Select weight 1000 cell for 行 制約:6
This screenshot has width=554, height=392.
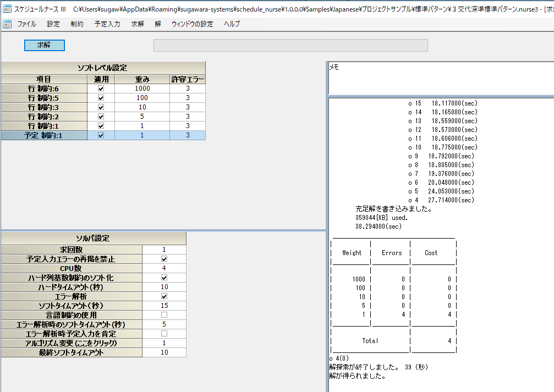click(142, 89)
